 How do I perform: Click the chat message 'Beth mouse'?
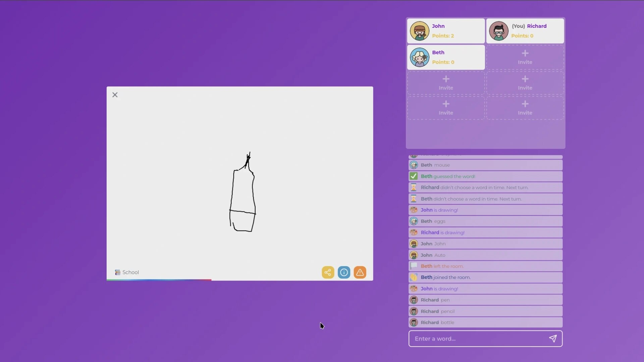(485, 165)
